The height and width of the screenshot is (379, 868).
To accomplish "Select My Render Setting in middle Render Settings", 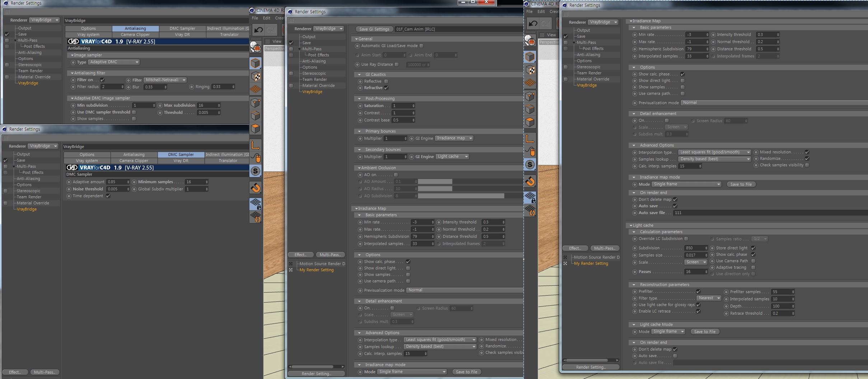I will point(316,270).
